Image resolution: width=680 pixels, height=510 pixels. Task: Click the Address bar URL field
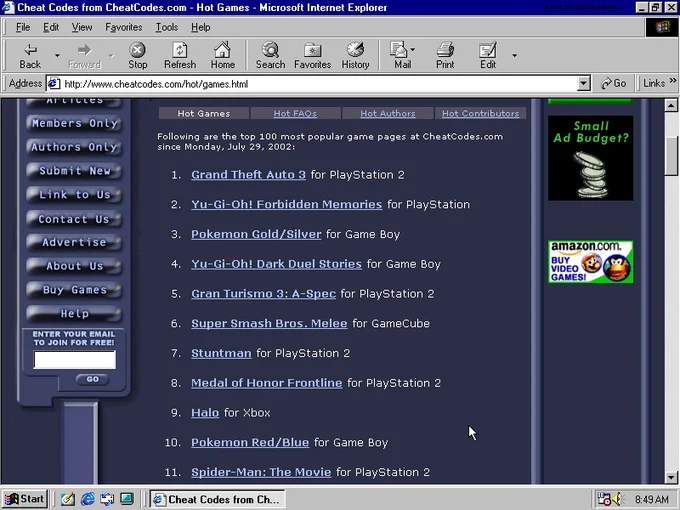(319, 83)
